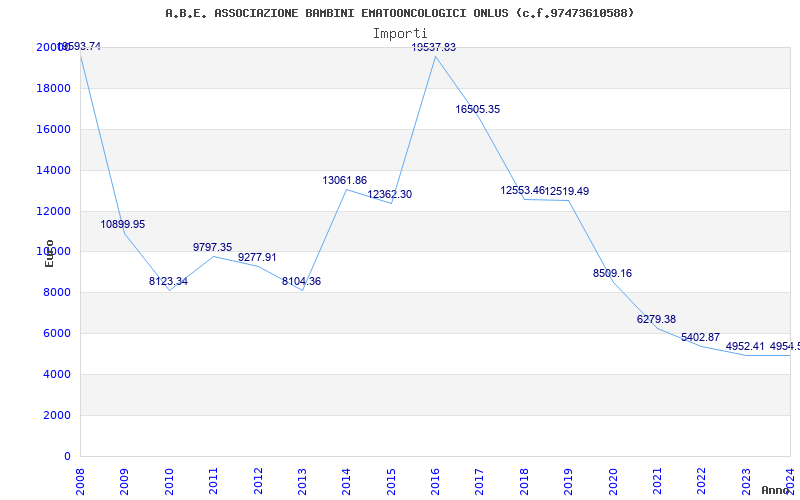
Task: Select the 2000 y-axis tick label
Action: pyautogui.click(x=56, y=415)
